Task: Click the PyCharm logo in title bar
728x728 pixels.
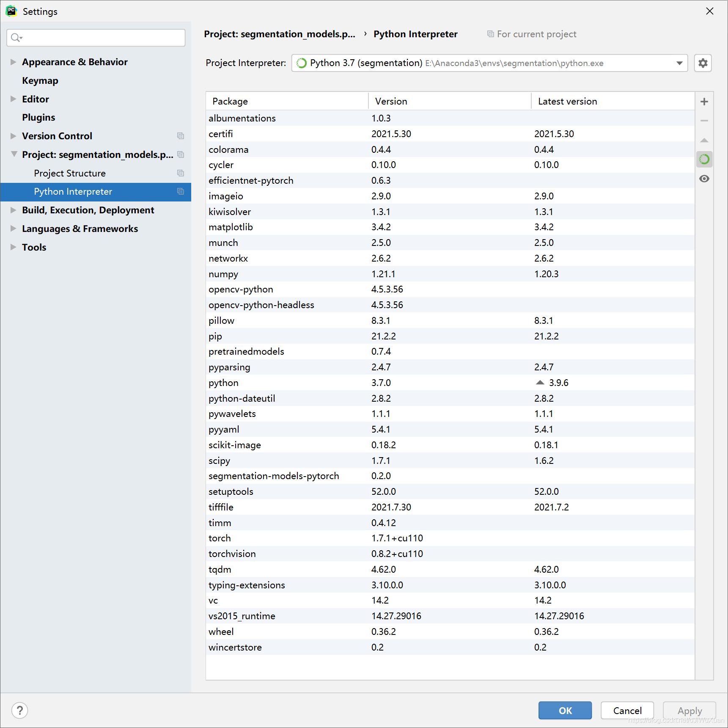Action: (x=11, y=11)
